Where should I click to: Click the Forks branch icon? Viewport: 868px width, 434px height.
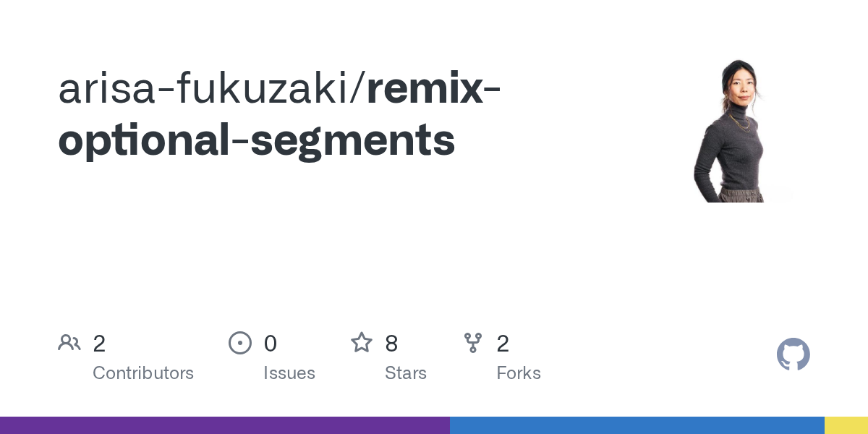click(x=473, y=343)
